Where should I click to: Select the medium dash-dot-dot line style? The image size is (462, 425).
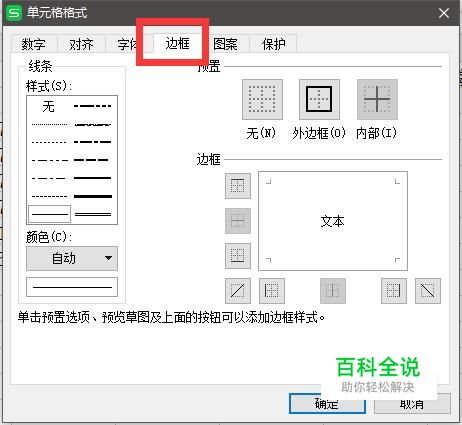93,106
